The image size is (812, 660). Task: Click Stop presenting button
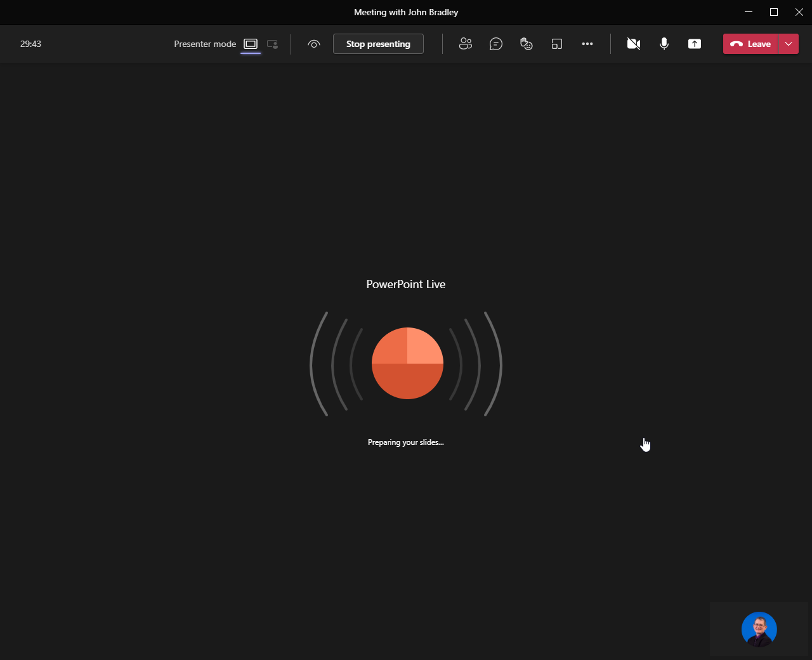tap(378, 44)
